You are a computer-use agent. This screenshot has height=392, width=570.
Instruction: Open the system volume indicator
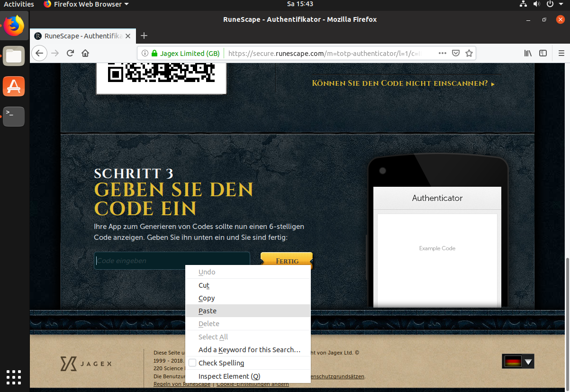tap(537, 4)
